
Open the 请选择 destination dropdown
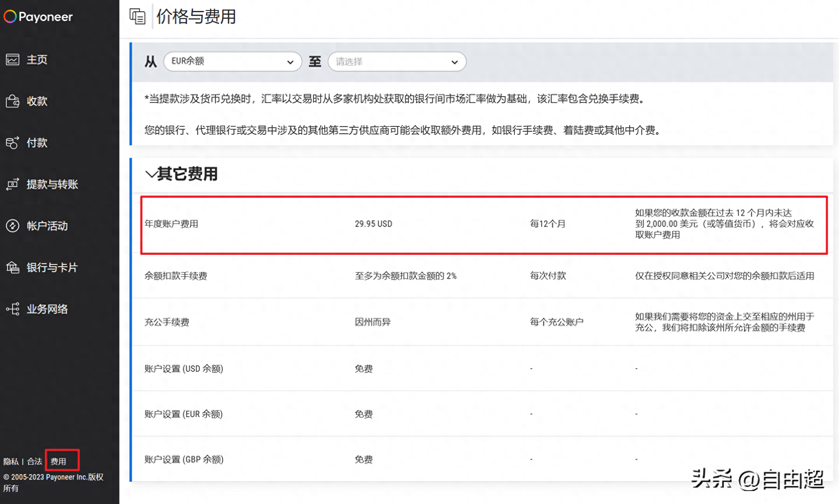click(x=397, y=61)
